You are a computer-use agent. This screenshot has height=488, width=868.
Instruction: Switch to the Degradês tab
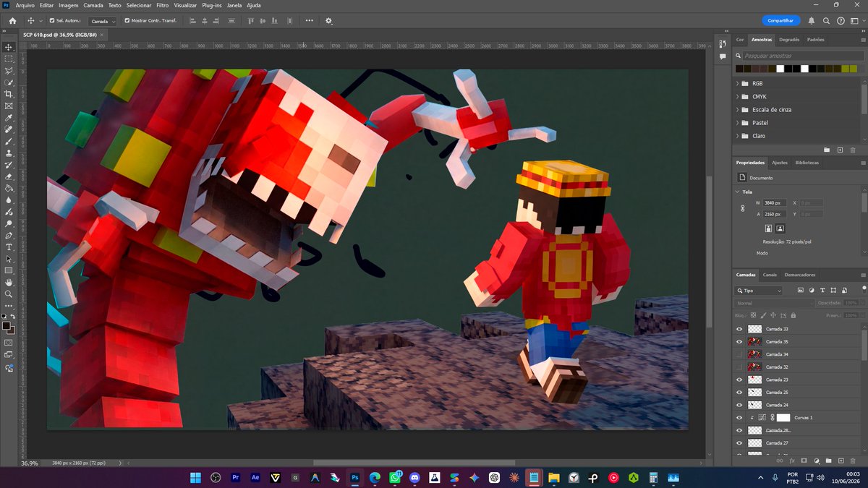pyautogui.click(x=789, y=40)
